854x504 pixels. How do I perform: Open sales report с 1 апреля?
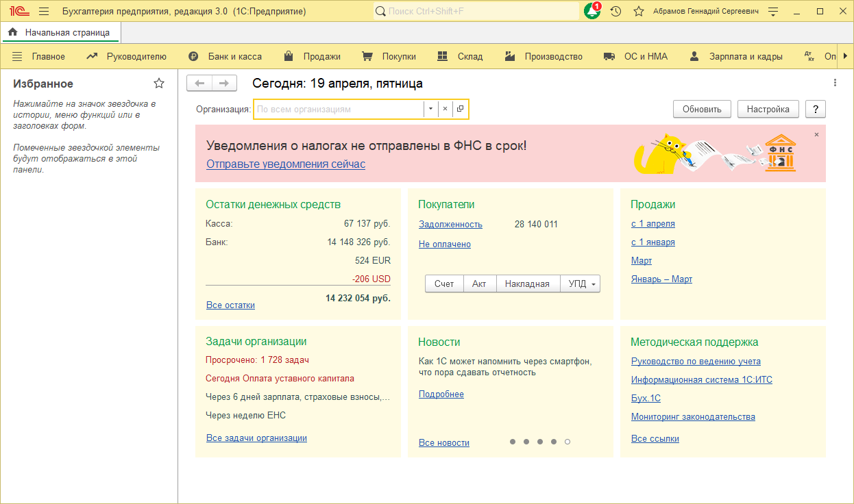pos(653,224)
